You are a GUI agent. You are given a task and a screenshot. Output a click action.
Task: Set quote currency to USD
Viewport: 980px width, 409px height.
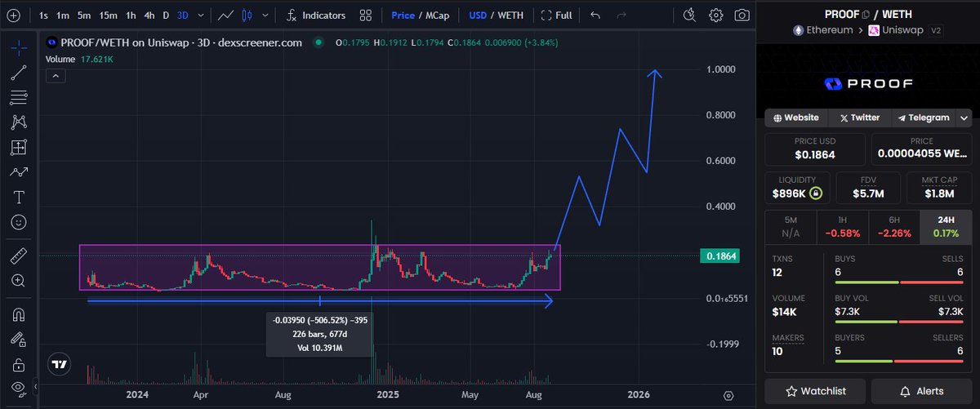478,15
